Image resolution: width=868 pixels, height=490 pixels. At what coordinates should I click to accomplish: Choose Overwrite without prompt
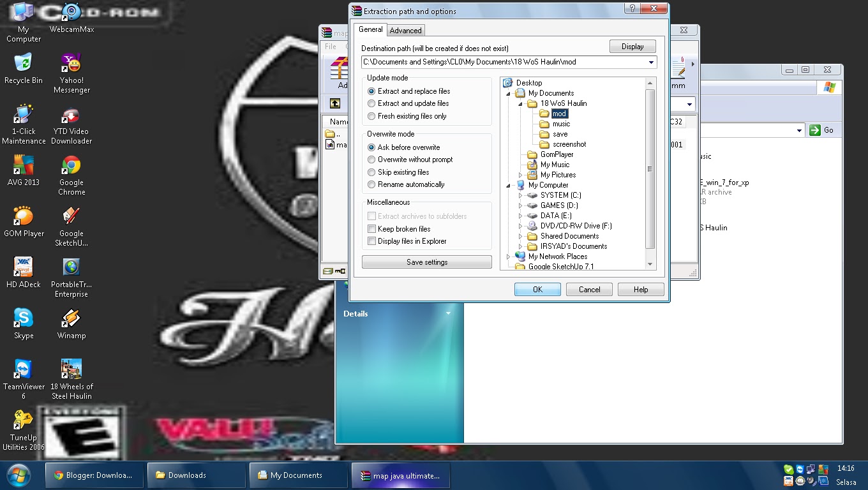coord(371,160)
